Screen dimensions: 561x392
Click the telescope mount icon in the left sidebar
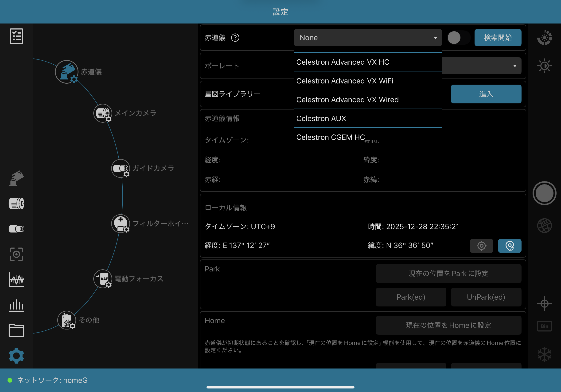pyautogui.click(x=16, y=178)
